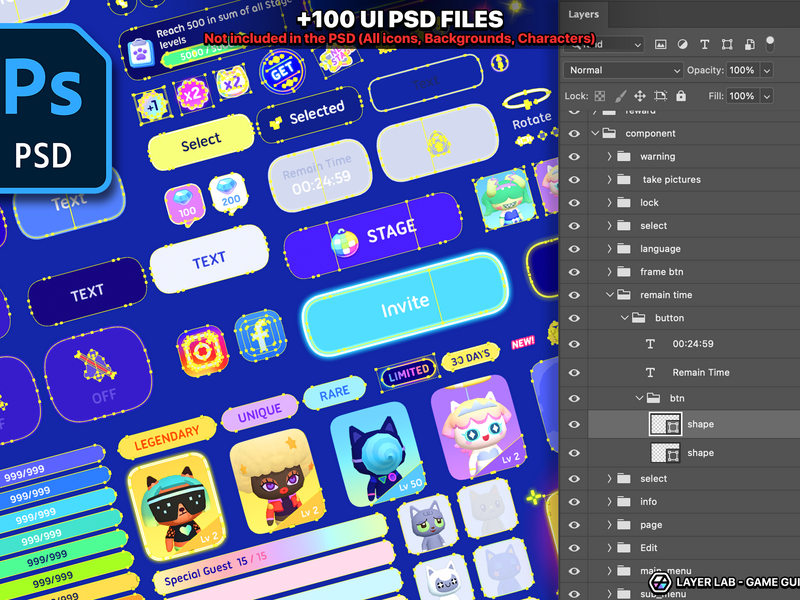
Task: Click the white TEXT button
Action: (209, 259)
